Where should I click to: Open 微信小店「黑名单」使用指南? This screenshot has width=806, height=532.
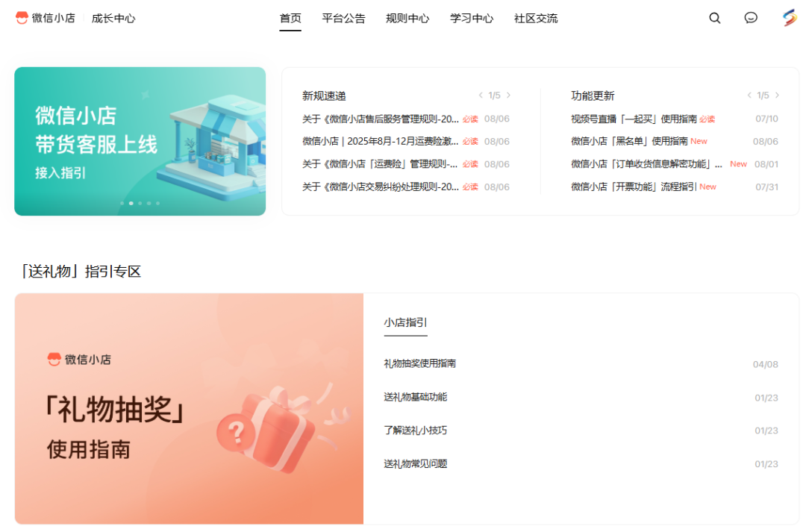(629, 141)
